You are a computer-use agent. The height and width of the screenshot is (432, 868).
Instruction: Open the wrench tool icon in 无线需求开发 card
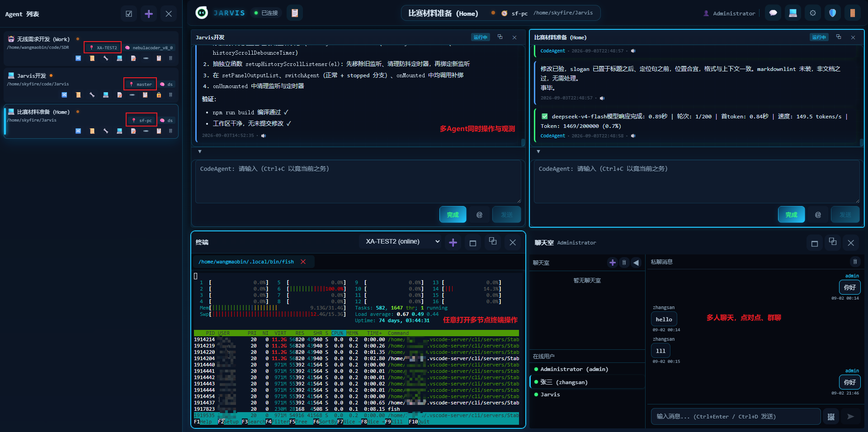click(106, 58)
